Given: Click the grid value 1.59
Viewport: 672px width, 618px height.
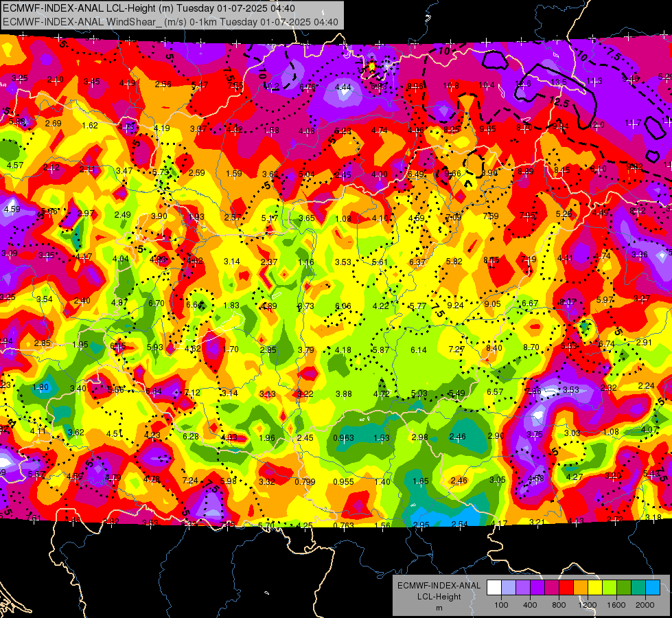Looking at the screenshot, I should 234,174.
